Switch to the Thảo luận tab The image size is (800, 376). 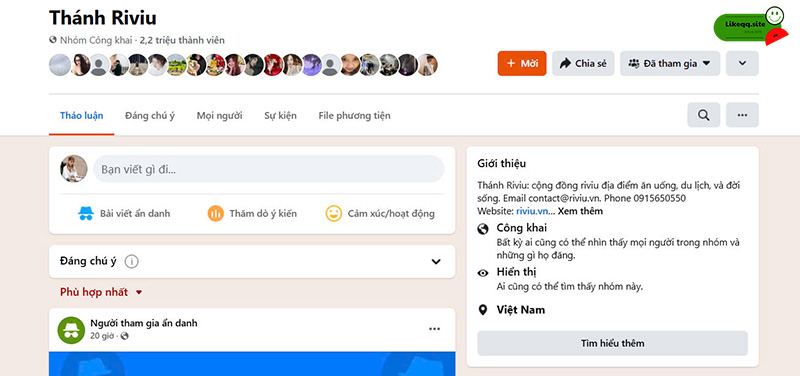(x=82, y=116)
